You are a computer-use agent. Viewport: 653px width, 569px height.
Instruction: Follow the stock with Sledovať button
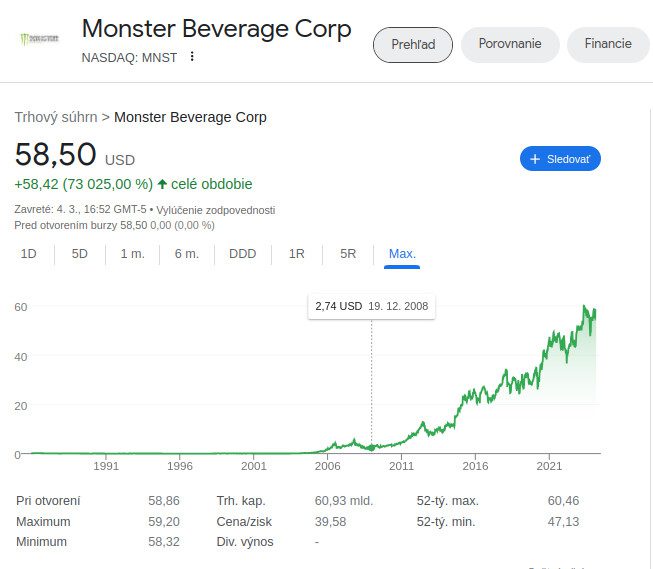tap(560, 159)
